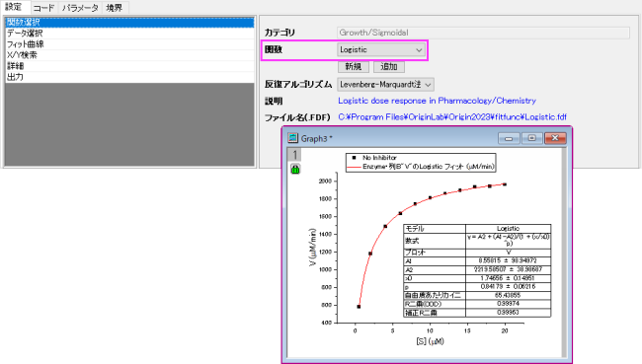Select データ選択 in the settings list

click(129, 34)
